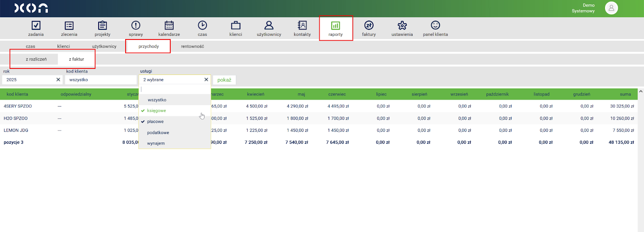Switch to the z faktur tab
Image resolution: width=644 pixels, height=232 pixels.
coord(76,59)
